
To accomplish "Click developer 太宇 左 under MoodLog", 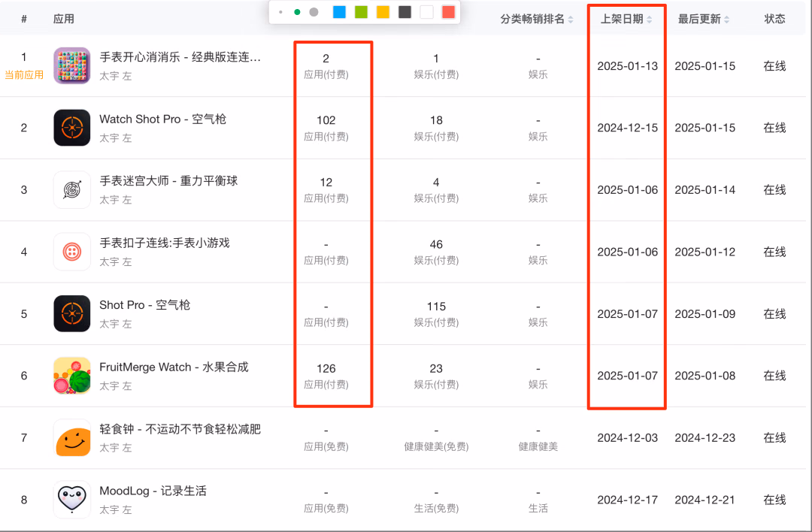I will (x=116, y=509).
